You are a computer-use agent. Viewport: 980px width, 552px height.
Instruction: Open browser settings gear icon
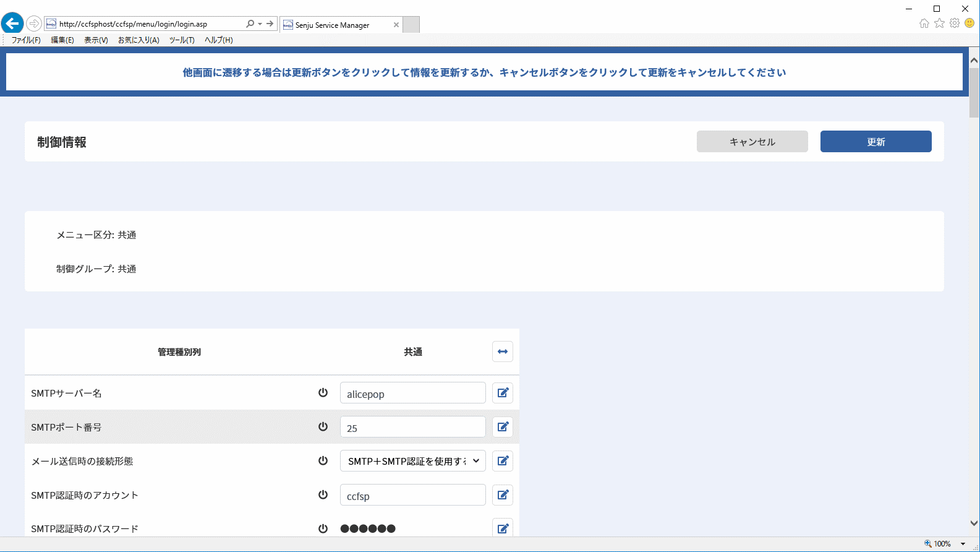click(x=955, y=23)
